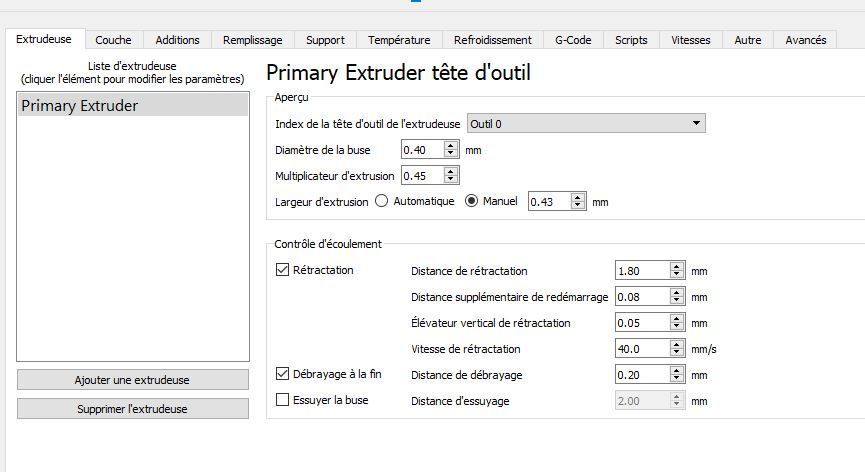
Task: Open the Remplissage tab
Action: 253,40
